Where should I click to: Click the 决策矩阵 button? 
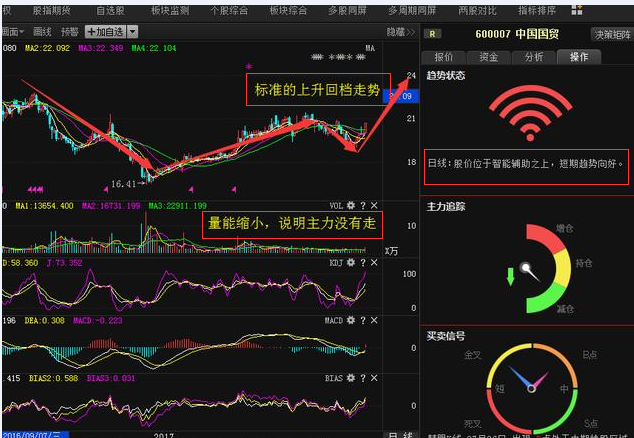click(612, 35)
